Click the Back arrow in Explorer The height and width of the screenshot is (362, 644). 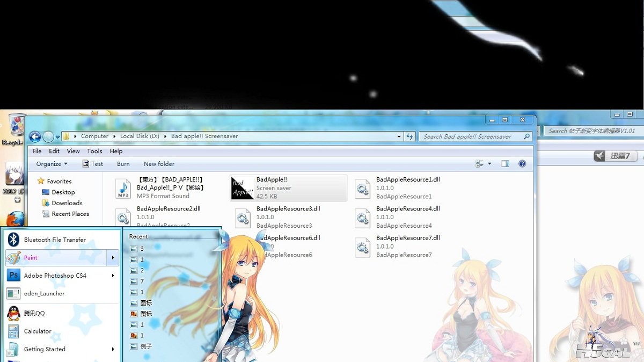click(x=35, y=136)
